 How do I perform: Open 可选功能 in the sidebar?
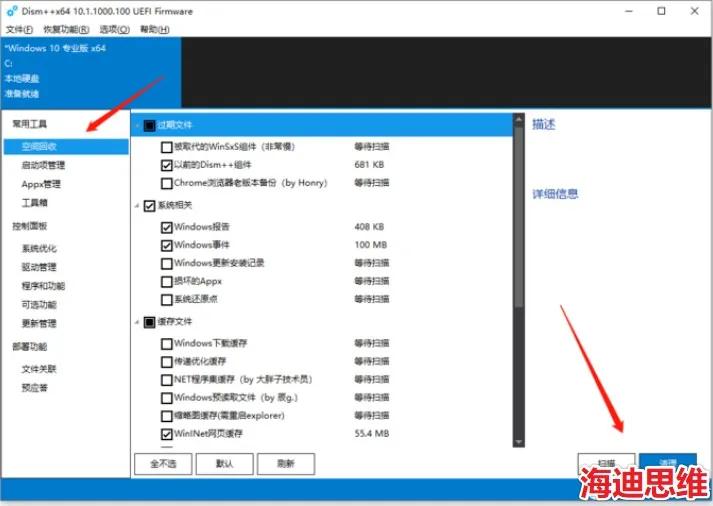39,305
